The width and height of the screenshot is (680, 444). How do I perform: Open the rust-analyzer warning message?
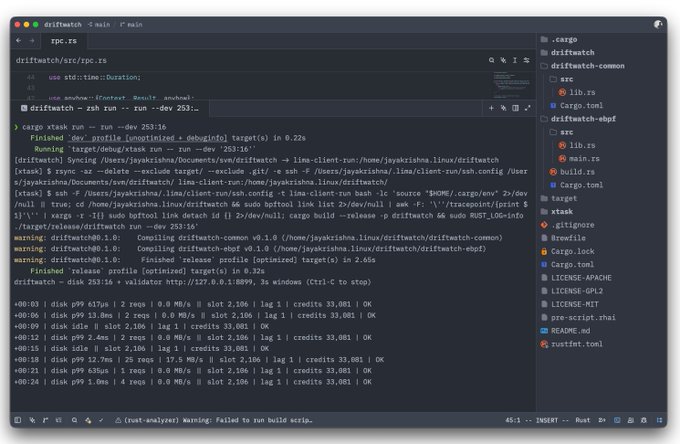[x=213, y=420]
